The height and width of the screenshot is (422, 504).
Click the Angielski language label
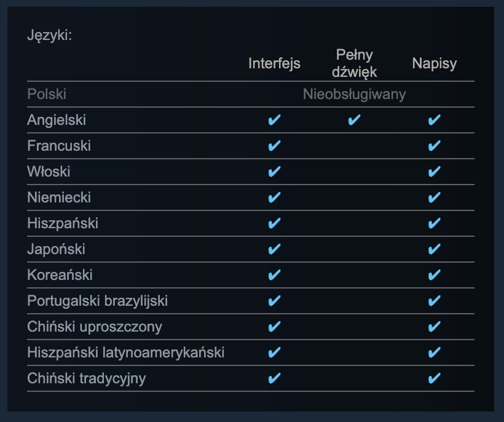[57, 120]
